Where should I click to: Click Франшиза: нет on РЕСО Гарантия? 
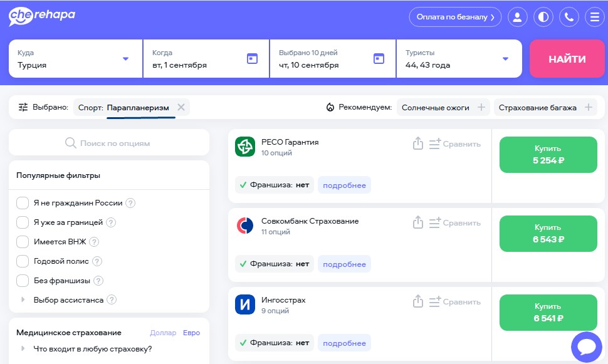(x=275, y=185)
